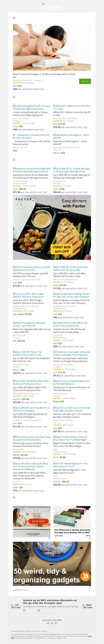This screenshot has height=644, width=104.
Task: Click the Right QR Code image
Action: pyautogui.click(x=87, y=606)
